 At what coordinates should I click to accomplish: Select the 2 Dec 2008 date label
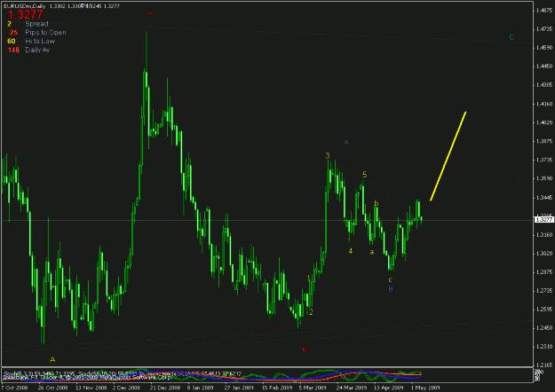(126, 388)
